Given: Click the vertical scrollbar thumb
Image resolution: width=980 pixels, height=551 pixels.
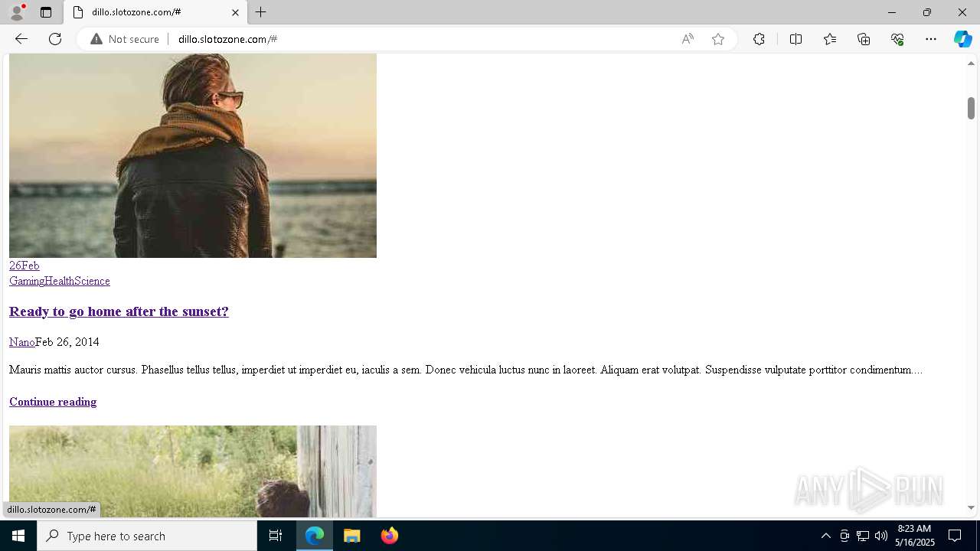Looking at the screenshot, I should (x=971, y=108).
